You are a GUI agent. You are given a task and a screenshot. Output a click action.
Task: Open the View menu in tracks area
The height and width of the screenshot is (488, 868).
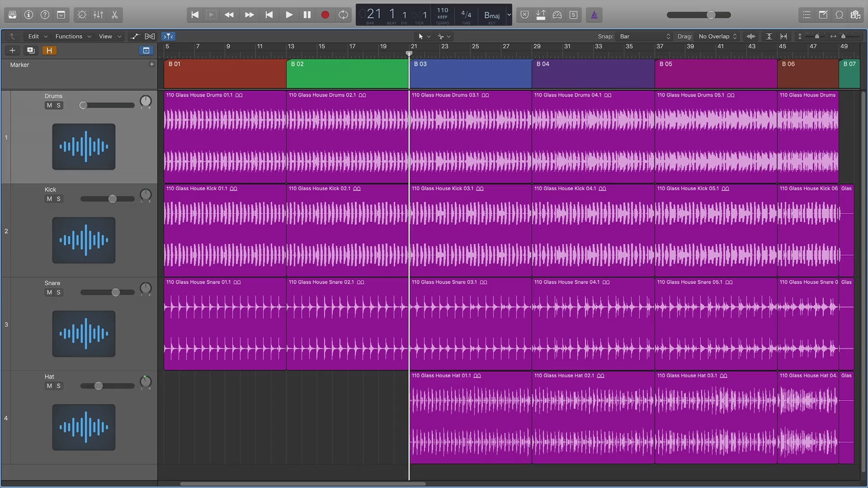(x=110, y=36)
